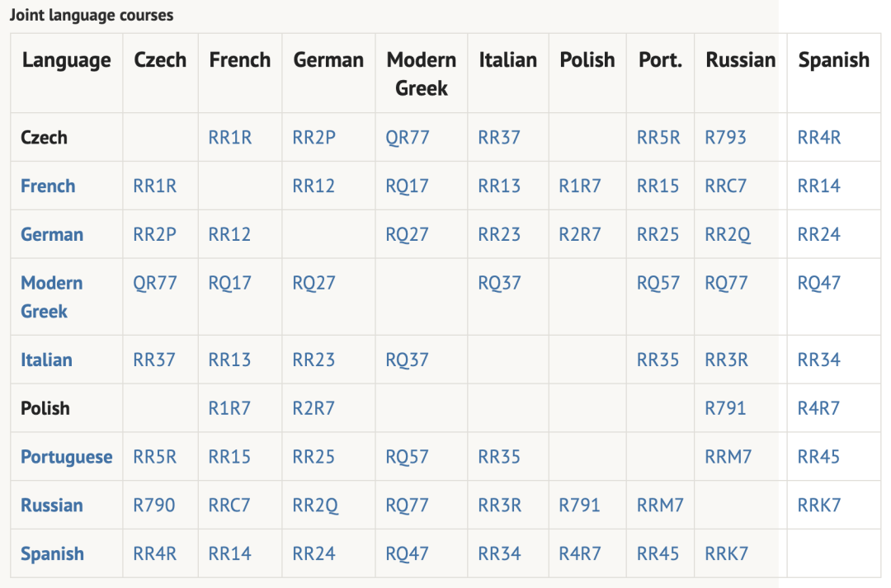
Task: Select RRK7 in the Spanish row
Action: pyautogui.click(x=726, y=553)
